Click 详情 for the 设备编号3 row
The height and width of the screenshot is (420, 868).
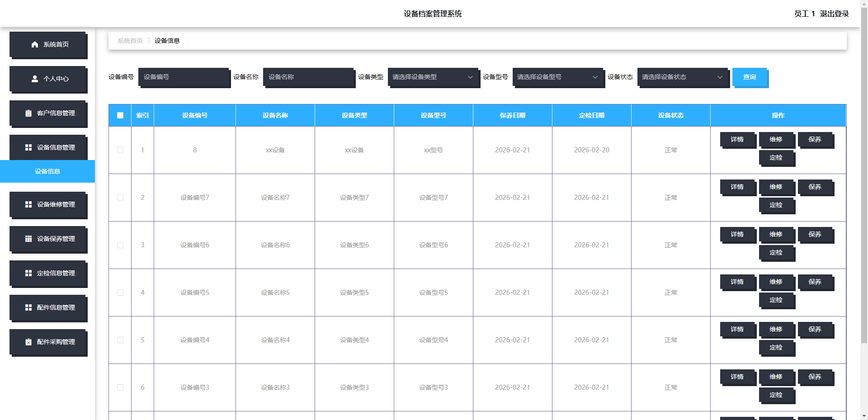[x=737, y=377]
